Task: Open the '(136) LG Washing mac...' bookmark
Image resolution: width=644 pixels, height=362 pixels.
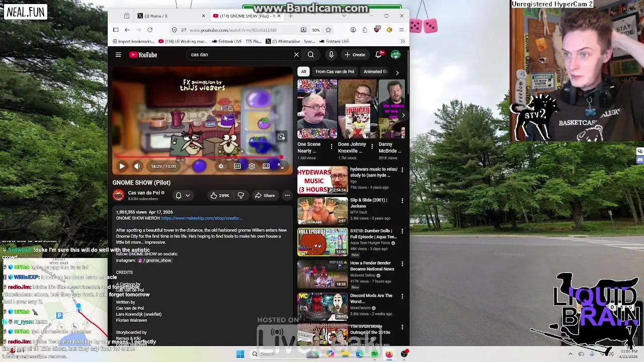Action: (182, 41)
